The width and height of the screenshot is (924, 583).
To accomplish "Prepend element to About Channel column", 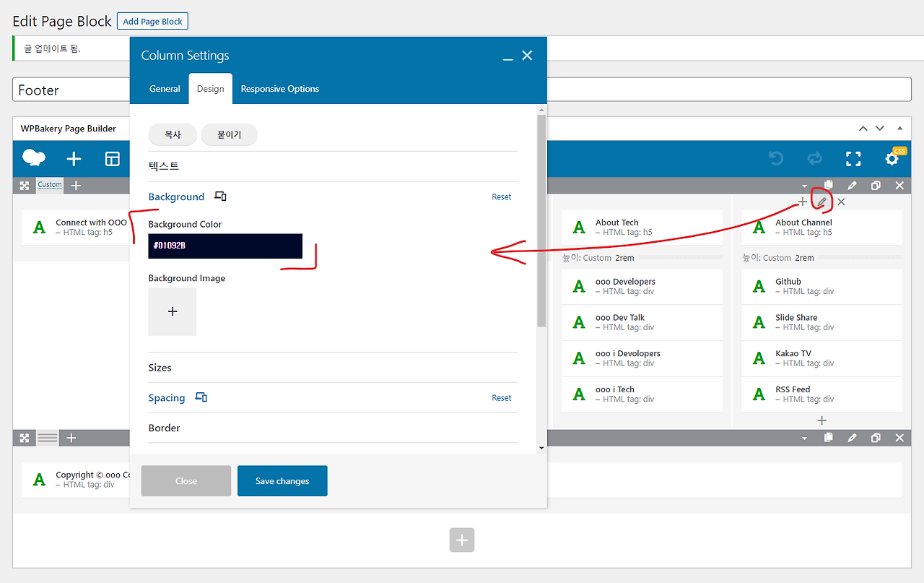I will [x=803, y=202].
